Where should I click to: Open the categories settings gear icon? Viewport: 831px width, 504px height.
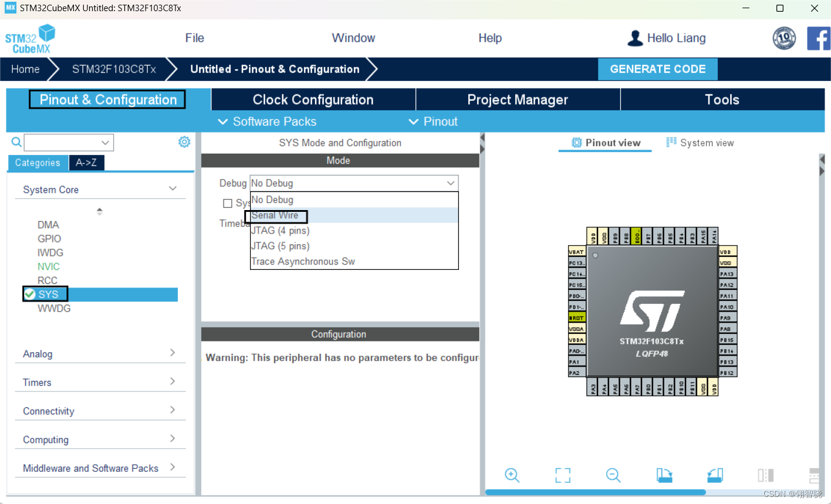[184, 142]
